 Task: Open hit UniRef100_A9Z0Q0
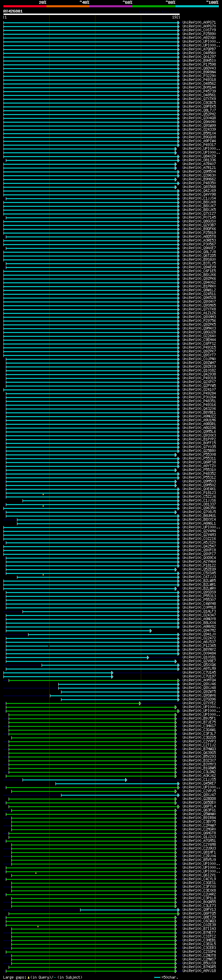[x=199, y=38]
